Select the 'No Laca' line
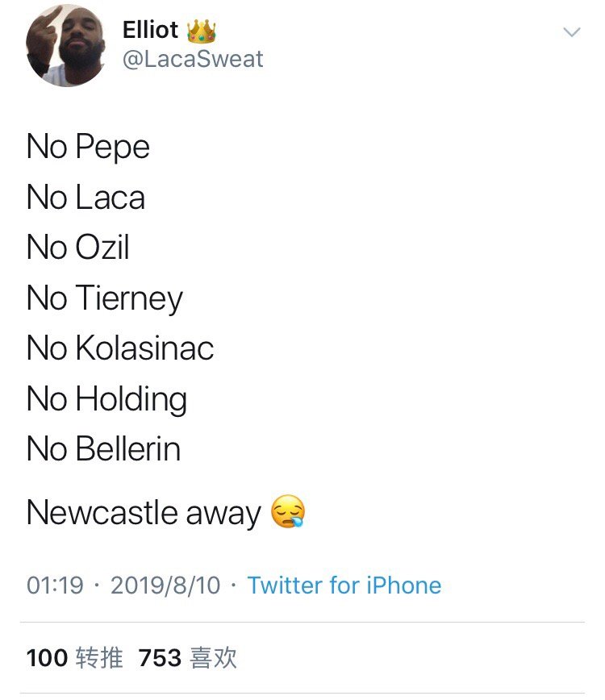Screen dimensions: 605x700 86,197
